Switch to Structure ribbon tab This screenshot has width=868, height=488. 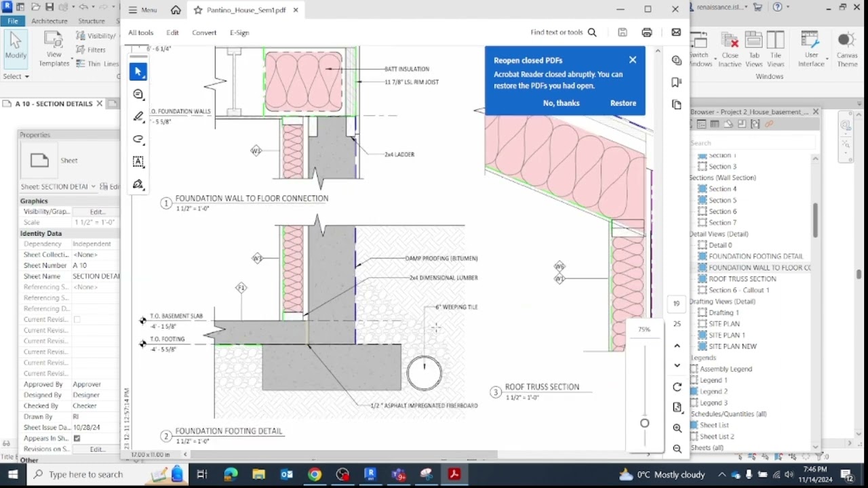(x=92, y=21)
